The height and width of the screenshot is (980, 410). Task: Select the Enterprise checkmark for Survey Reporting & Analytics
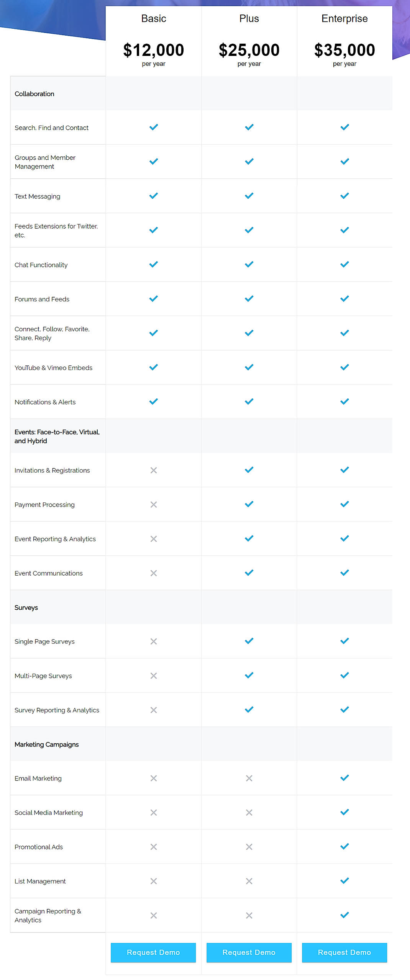(x=344, y=709)
